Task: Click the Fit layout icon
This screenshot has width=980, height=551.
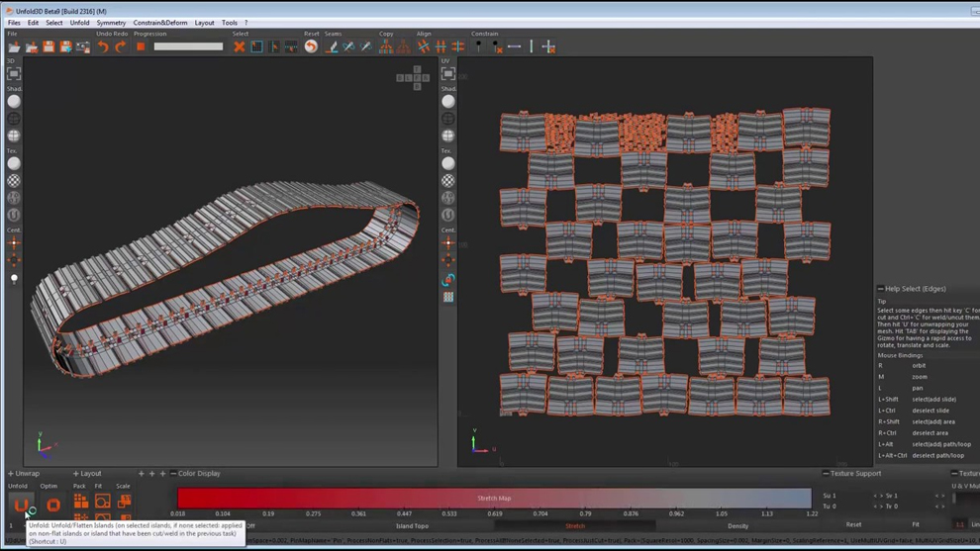Action: [103, 501]
